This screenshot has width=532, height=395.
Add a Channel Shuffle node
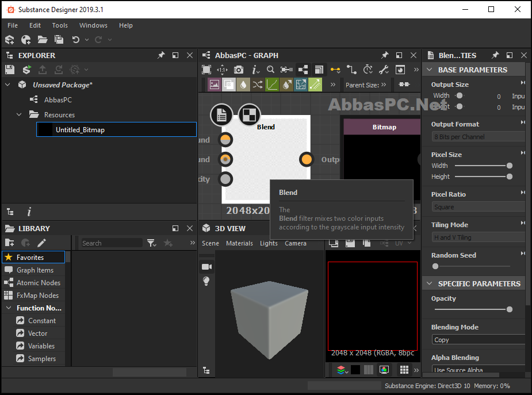point(258,85)
